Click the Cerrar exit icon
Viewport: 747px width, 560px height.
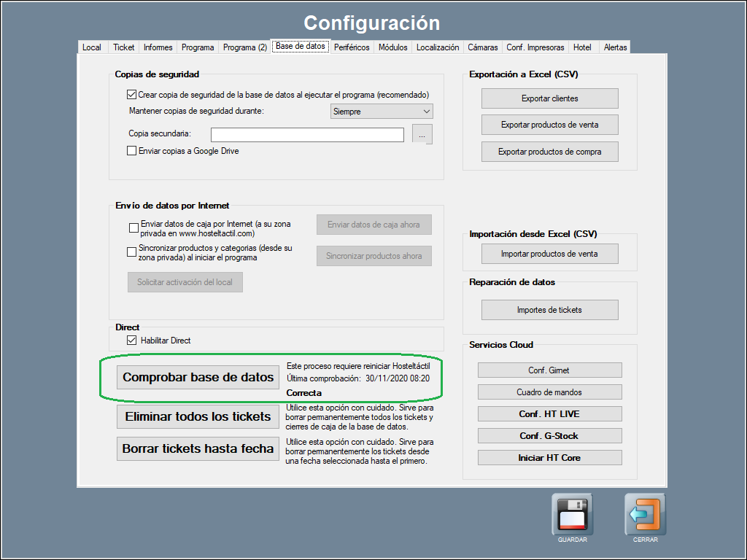point(646,514)
